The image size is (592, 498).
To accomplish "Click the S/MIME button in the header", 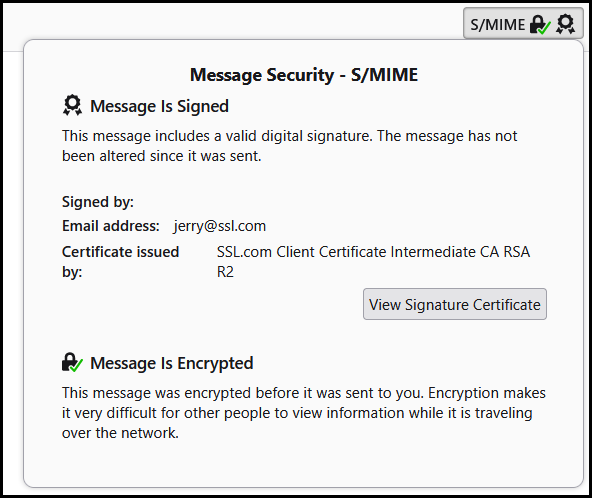I will (523, 23).
